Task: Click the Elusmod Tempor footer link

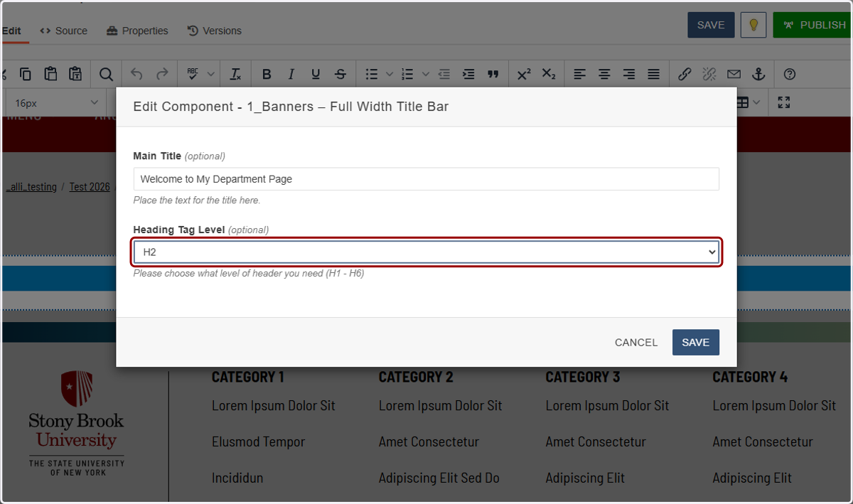Action: (x=259, y=441)
